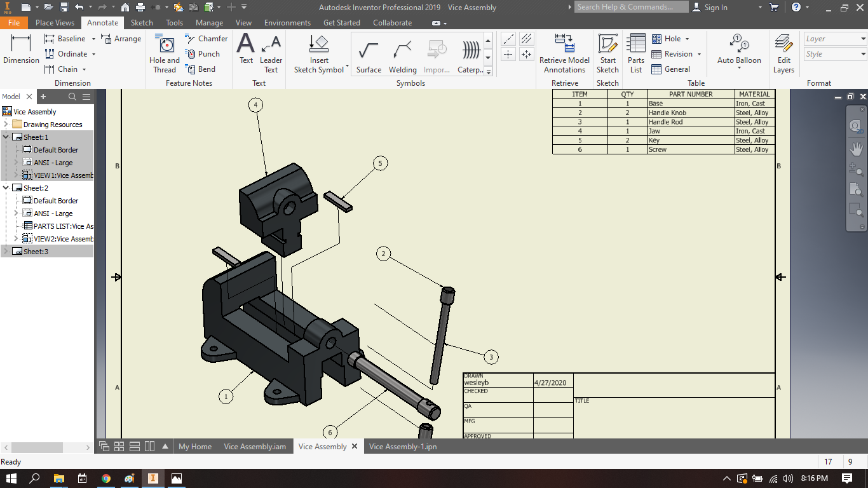This screenshot has width=868, height=488.
Task: Collapse the Sheet:2 tree node
Action: (x=5, y=187)
